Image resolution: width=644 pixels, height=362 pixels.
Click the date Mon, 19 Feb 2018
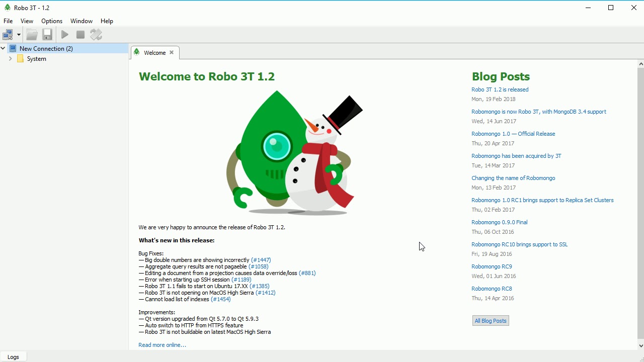pos(494,99)
